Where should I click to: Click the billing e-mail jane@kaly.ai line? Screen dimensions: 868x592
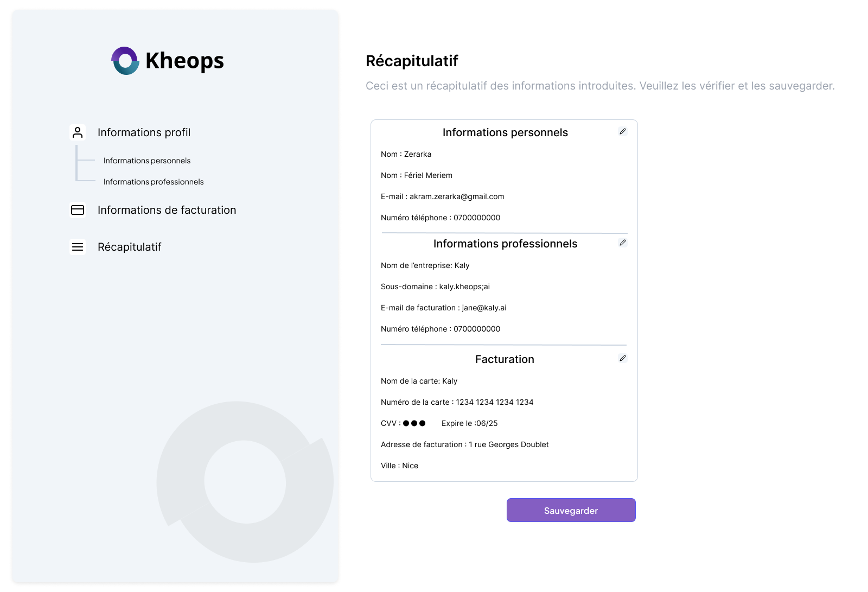[443, 308]
